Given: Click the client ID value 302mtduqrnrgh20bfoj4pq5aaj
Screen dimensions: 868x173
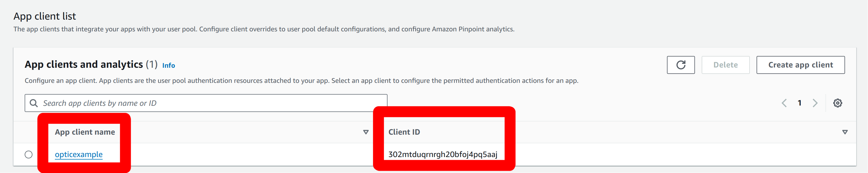Looking at the screenshot, I should 442,155.
